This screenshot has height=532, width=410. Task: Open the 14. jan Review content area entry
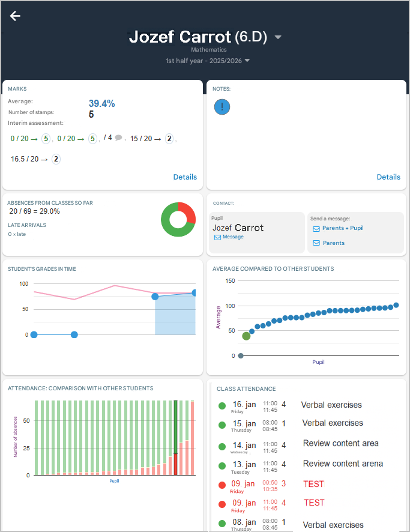[x=340, y=444]
